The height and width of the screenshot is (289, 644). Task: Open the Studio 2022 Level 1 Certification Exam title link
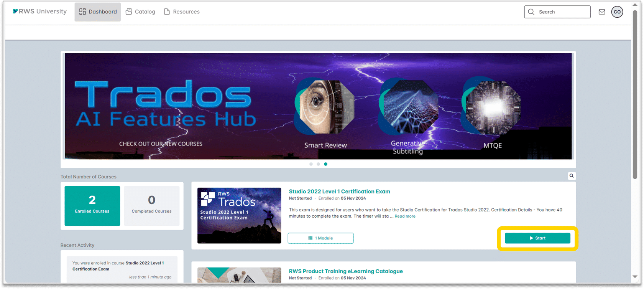coord(339,192)
